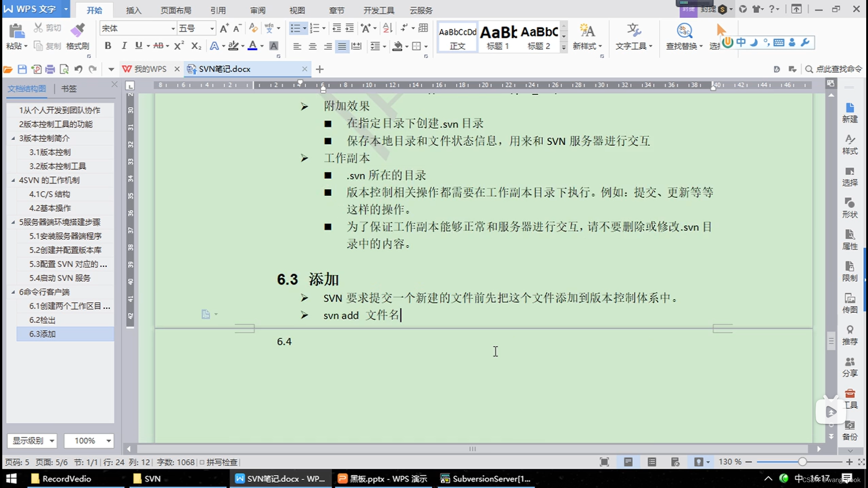
Task: Toggle bold formatting
Action: [x=108, y=46]
